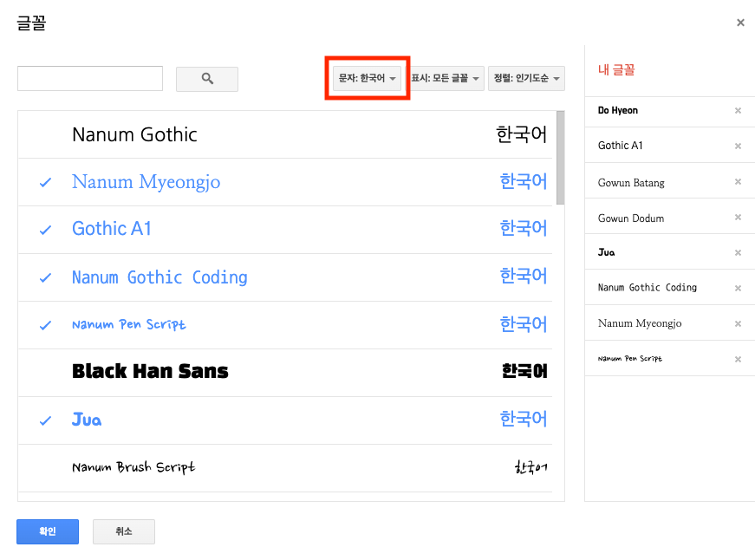Click the magnifier search button
Viewport: 755px width, 560px height.
(207, 79)
